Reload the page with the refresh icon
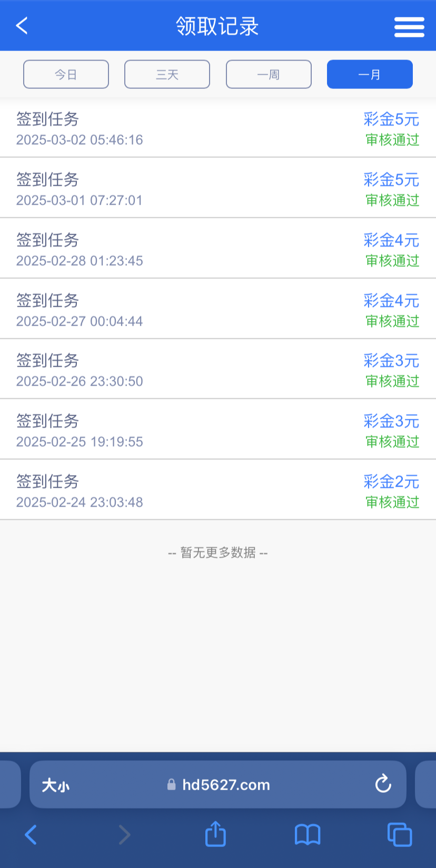 click(x=383, y=784)
